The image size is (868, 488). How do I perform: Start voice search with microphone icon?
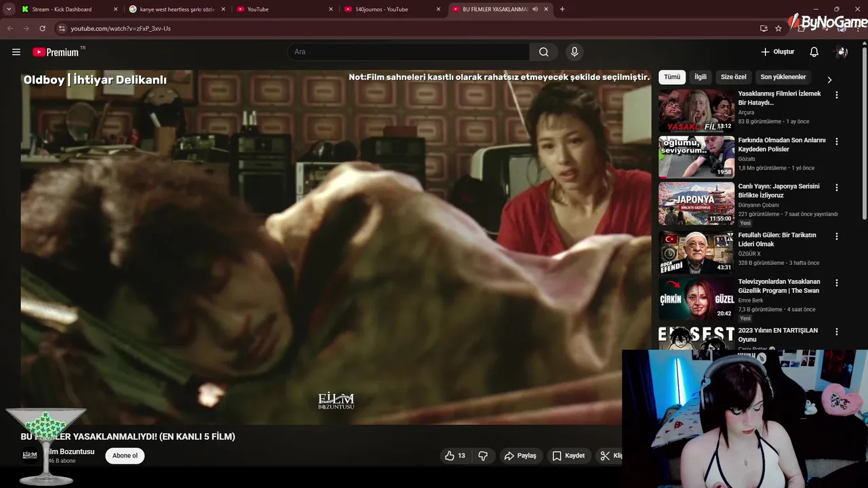pyautogui.click(x=574, y=52)
